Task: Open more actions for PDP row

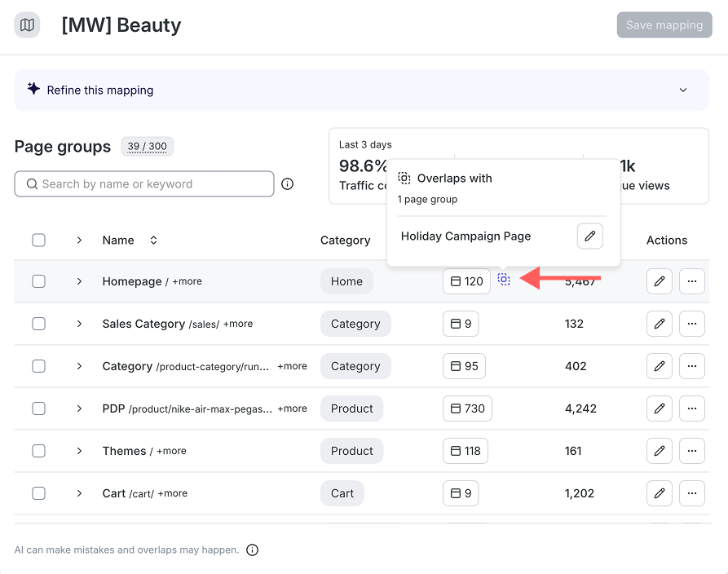Action: pos(692,408)
